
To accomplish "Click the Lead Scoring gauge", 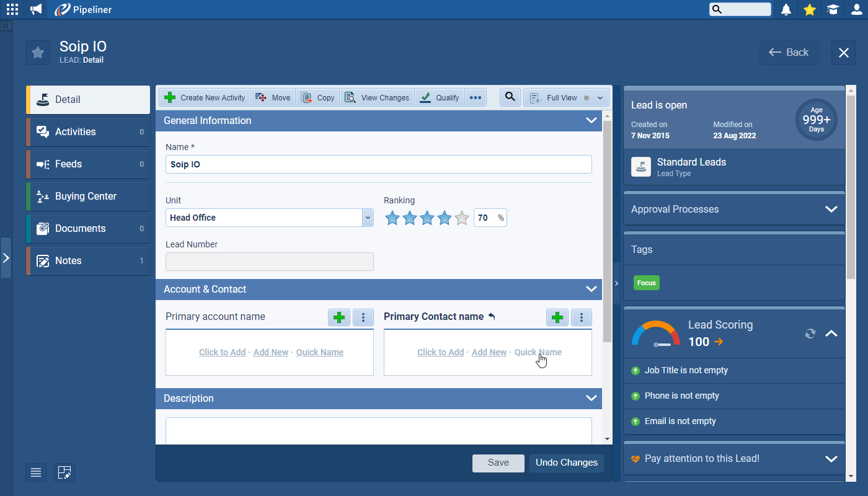I will (x=655, y=334).
